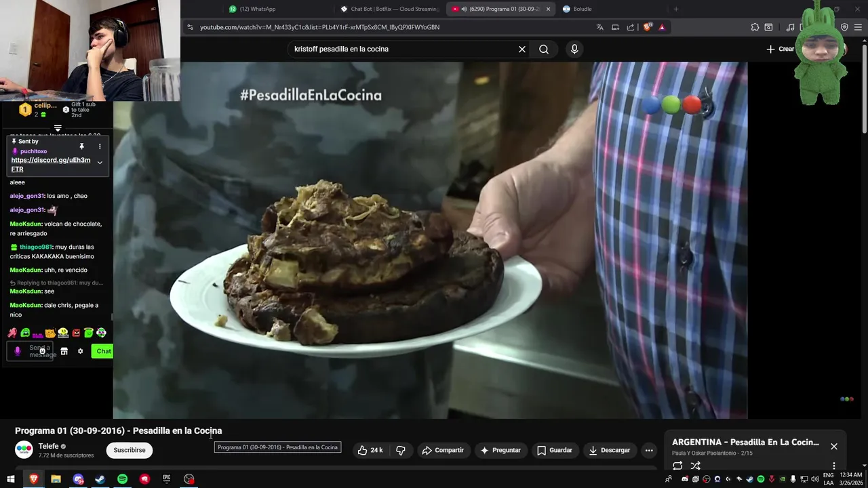
Task: Click the install app icon in address bar
Action: [x=615, y=27]
